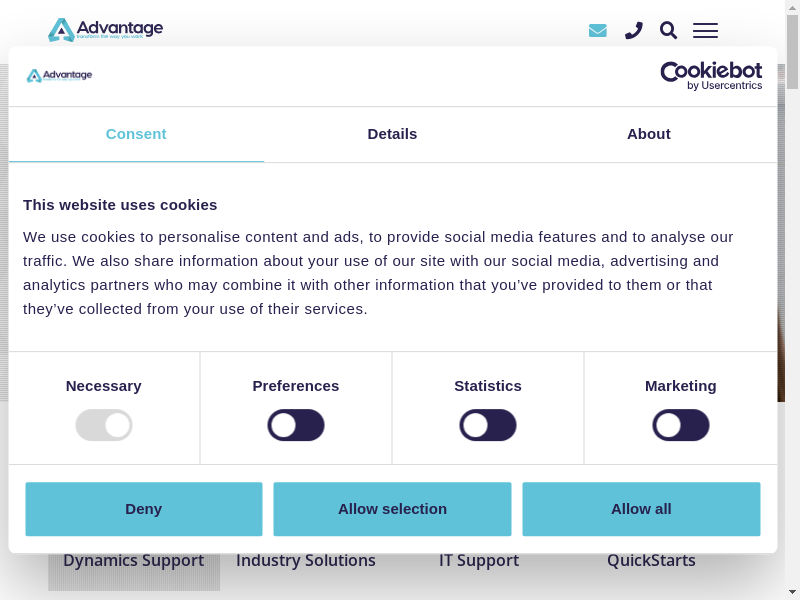Click the Allow selection button
Screen dimensions: 800x600
click(x=392, y=509)
